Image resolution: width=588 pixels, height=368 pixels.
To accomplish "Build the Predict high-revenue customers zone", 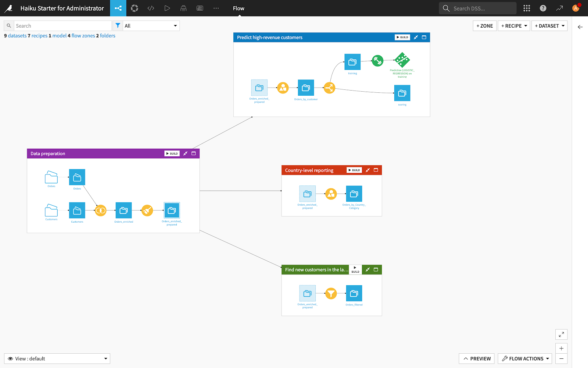I will [402, 37].
